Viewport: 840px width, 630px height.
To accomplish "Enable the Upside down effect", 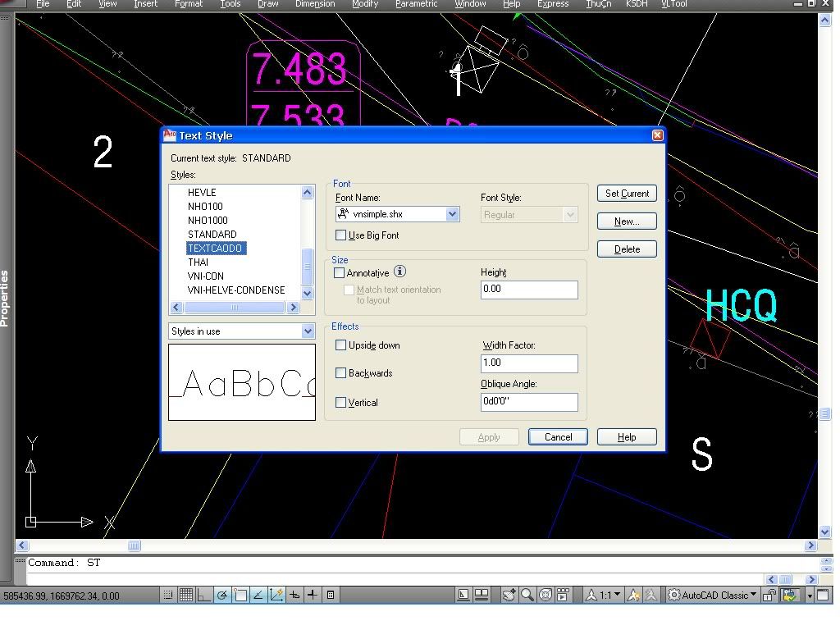I will [x=340, y=345].
